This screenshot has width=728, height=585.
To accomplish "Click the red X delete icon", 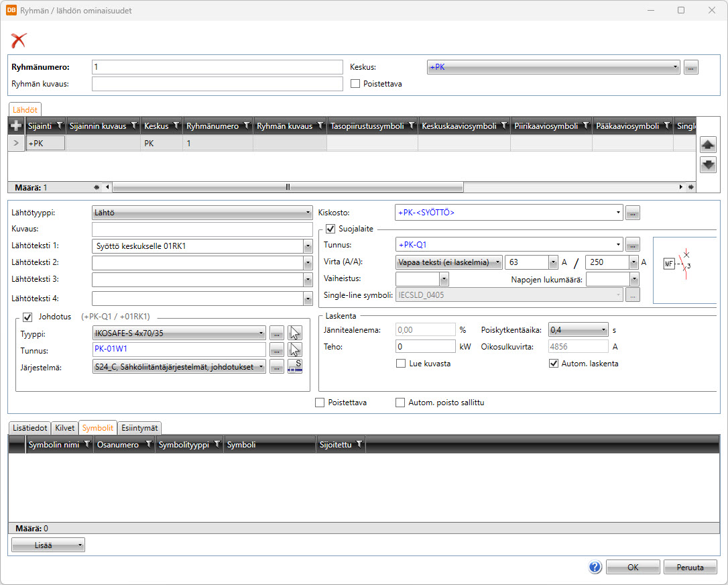I will pos(18,40).
